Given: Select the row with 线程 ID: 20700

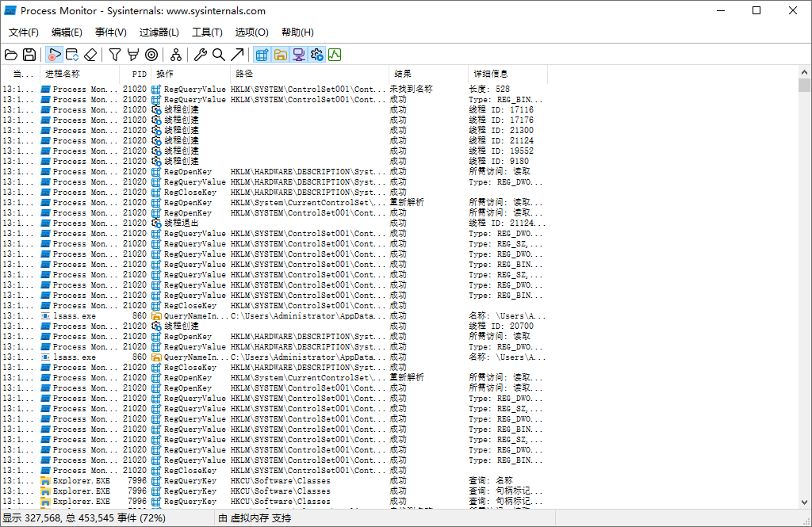Looking at the screenshot, I should (x=274, y=327).
